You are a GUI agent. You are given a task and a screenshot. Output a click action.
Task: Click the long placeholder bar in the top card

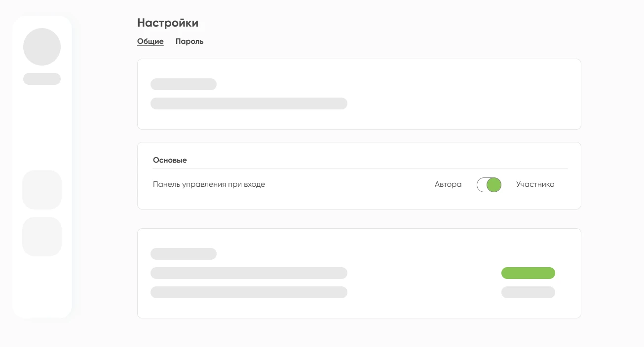249,104
